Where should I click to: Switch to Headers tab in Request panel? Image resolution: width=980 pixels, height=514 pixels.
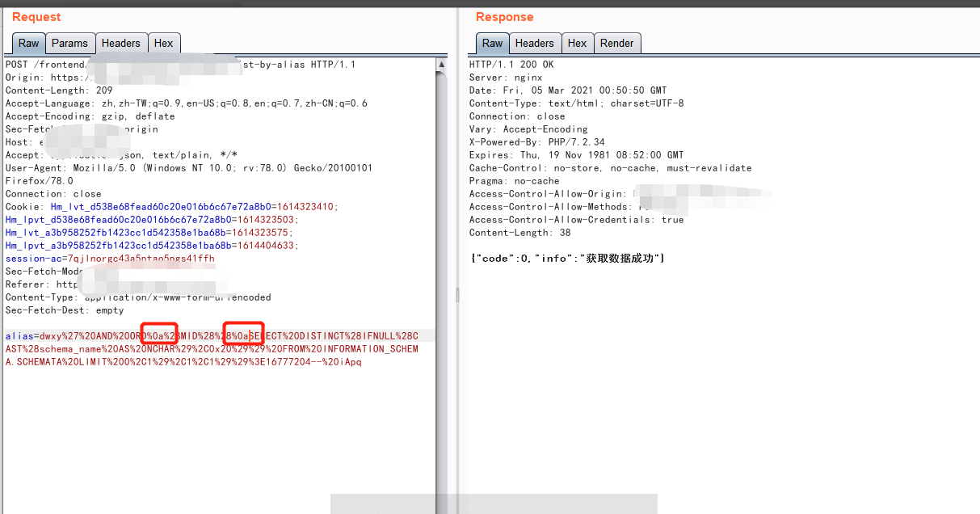pyautogui.click(x=121, y=44)
